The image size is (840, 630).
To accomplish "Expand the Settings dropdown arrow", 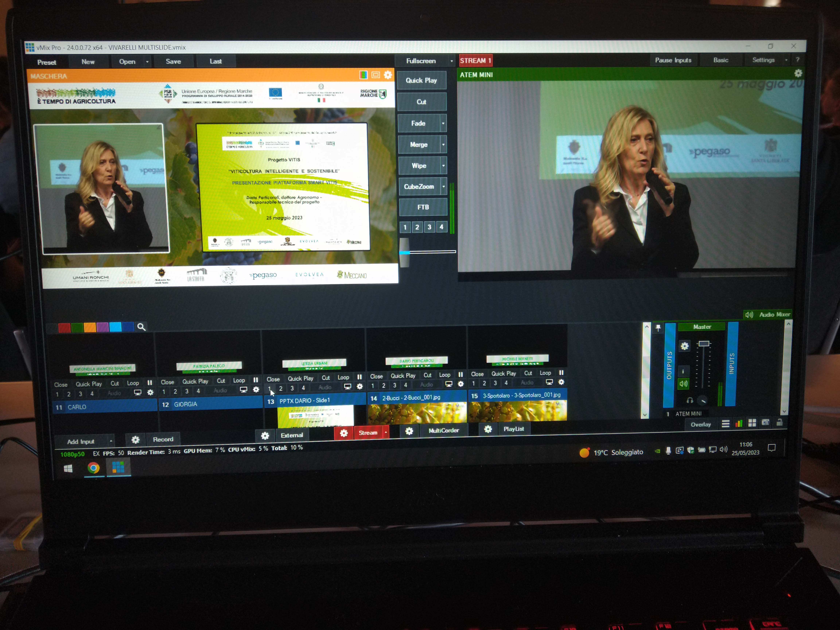I will pyautogui.click(x=786, y=60).
